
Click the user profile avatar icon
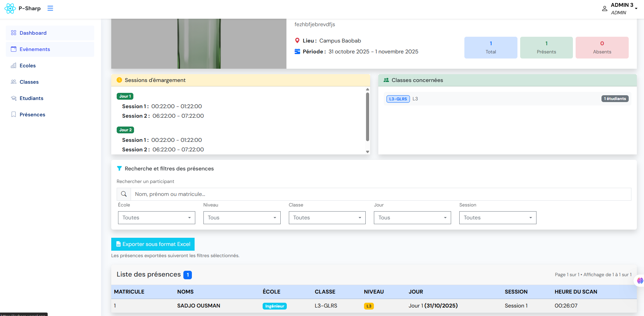click(x=605, y=9)
